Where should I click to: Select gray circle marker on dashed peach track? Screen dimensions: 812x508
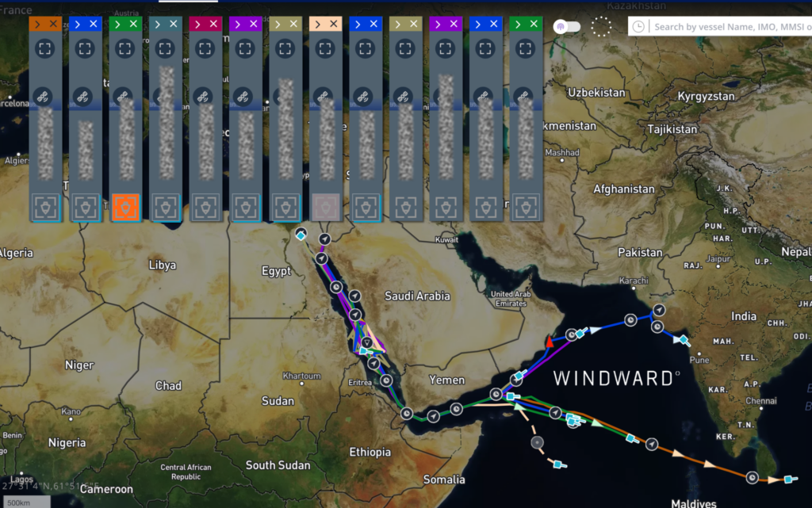[x=537, y=442]
